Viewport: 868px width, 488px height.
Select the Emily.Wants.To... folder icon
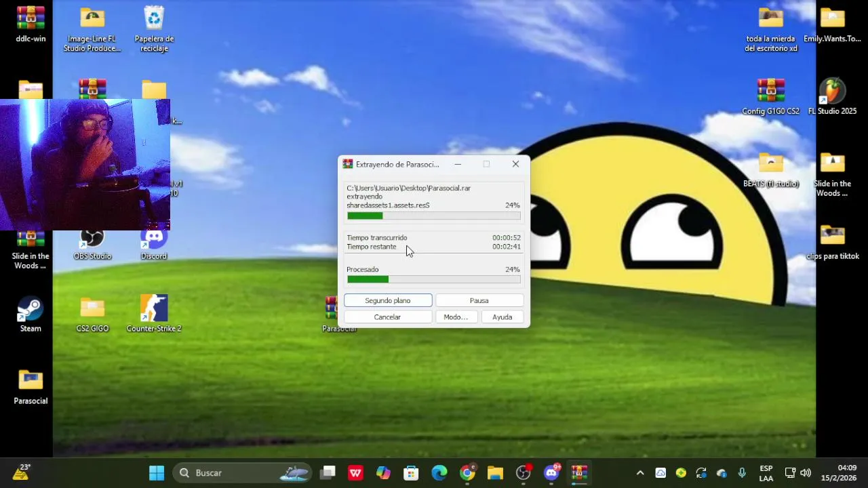pyautogui.click(x=832, y=24)
